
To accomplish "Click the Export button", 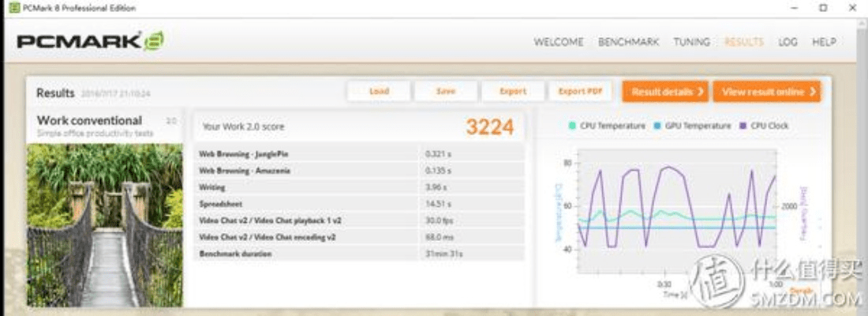I will [x=513, y=92].
